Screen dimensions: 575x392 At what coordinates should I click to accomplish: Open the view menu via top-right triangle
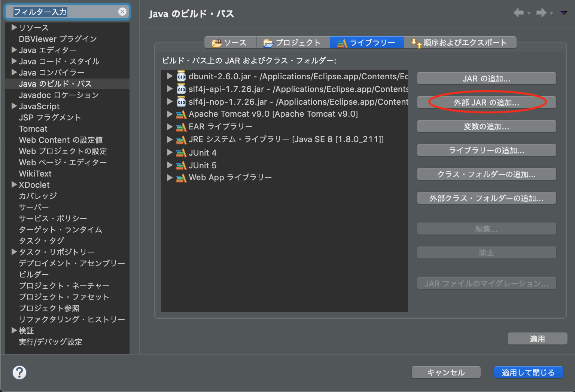(564, 13)
